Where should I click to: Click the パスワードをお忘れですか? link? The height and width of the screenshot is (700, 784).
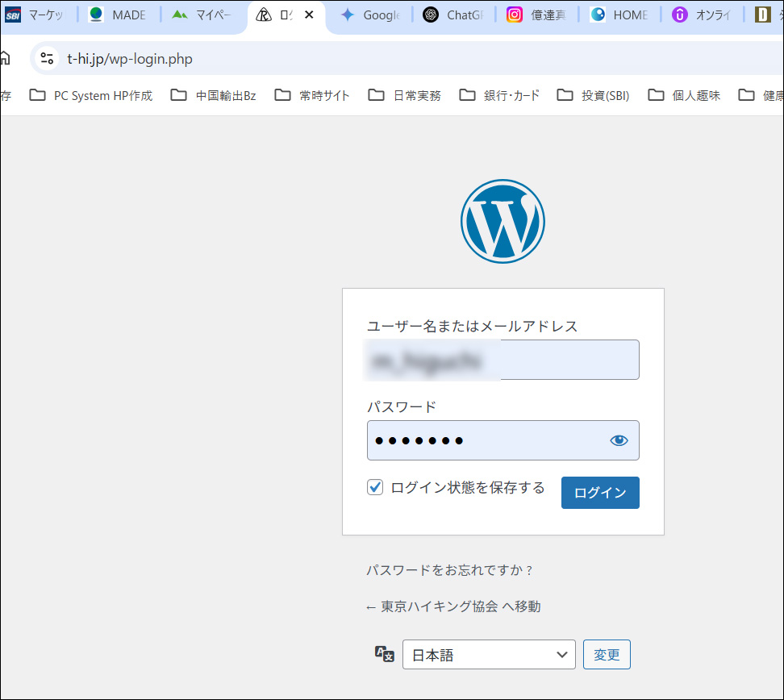coord(450,570)
